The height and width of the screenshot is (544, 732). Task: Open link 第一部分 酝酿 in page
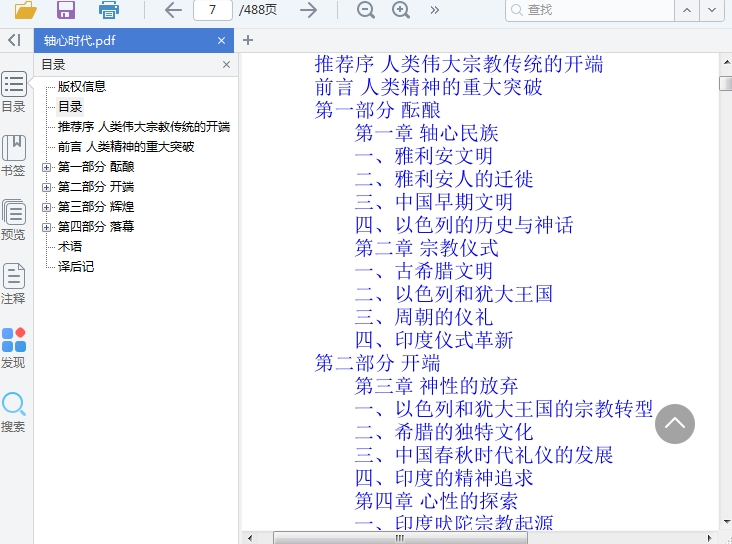coord(377,110)
